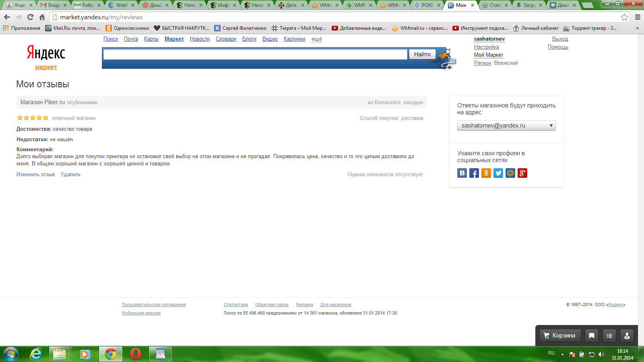644x362 pixels.
Task: Open 'Мой Маркет' link
Action: pos(489,55)
